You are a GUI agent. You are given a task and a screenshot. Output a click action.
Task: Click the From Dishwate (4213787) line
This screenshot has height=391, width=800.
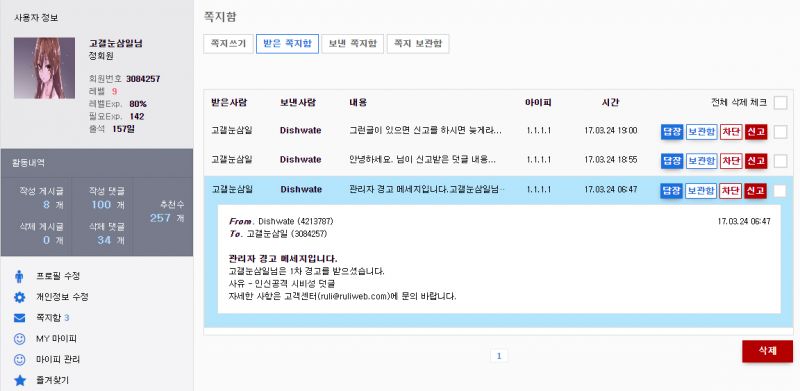tap(281, 222)
